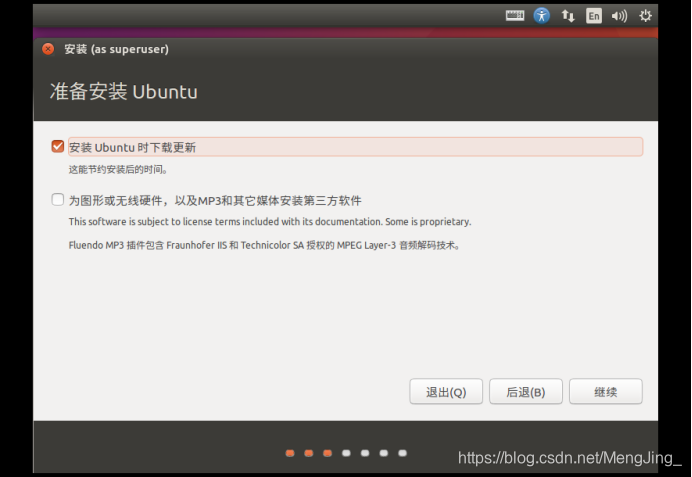Screen dimensions: 692x477
Task: Open the En input language indicator
Action: click(594, 16)
